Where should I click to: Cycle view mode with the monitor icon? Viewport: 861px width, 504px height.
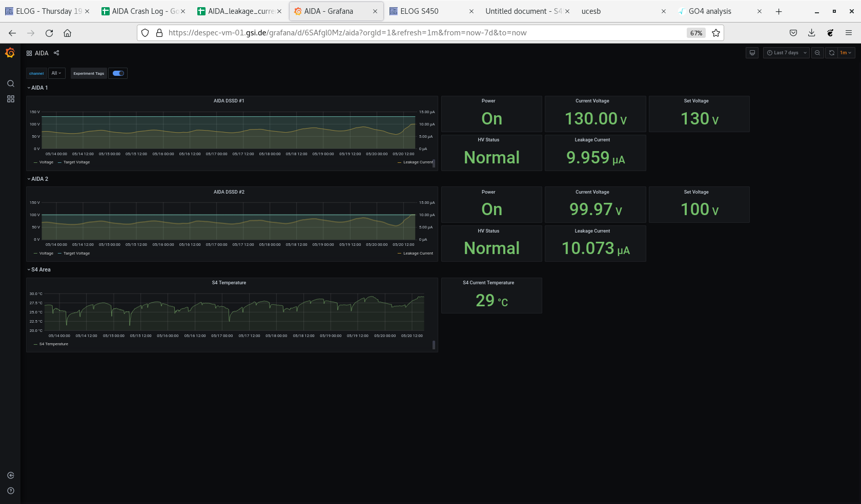[752, 53]
